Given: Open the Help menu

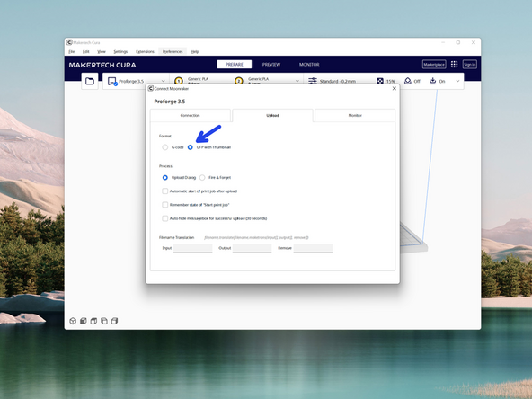Looking at the screenshot, I should 195,51.
